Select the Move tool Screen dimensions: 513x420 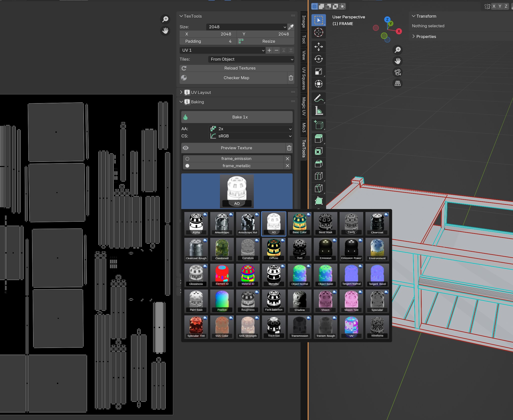319,46
